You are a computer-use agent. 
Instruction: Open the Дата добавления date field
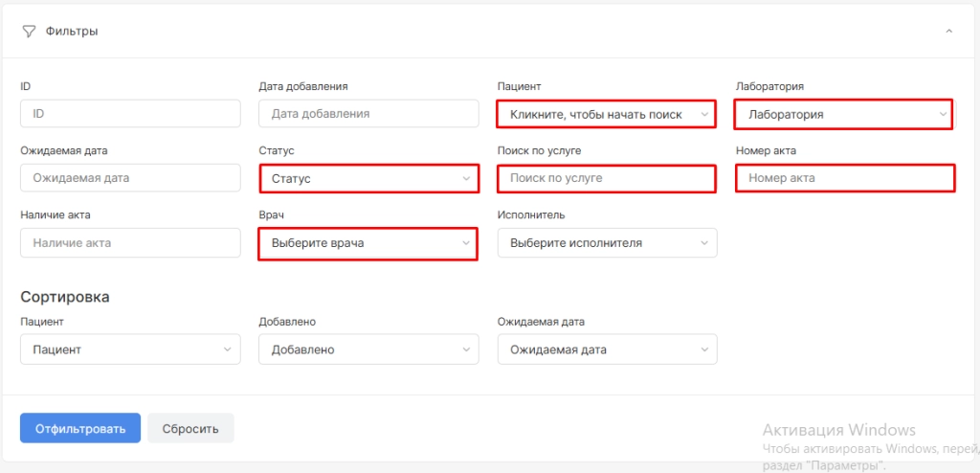pyautogui.click(x=368, y=114)
